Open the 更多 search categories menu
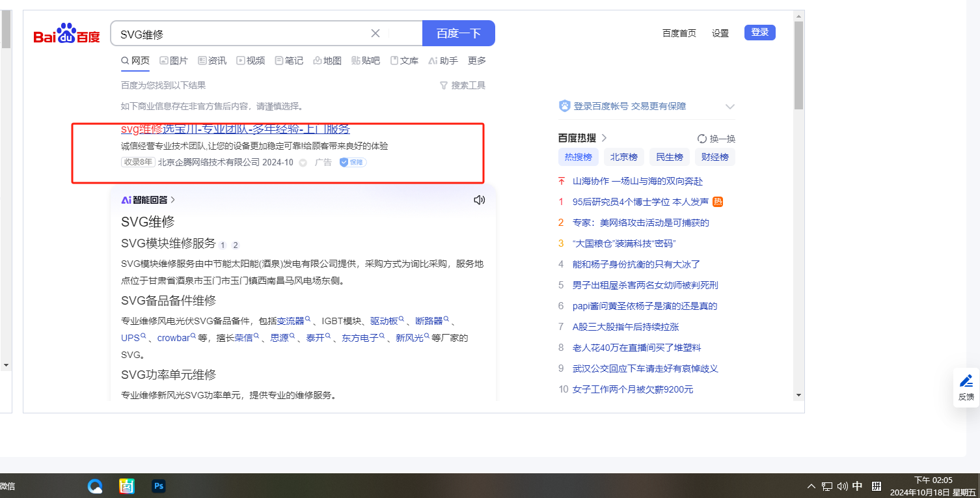980x498 pixels. coord(477,61)
